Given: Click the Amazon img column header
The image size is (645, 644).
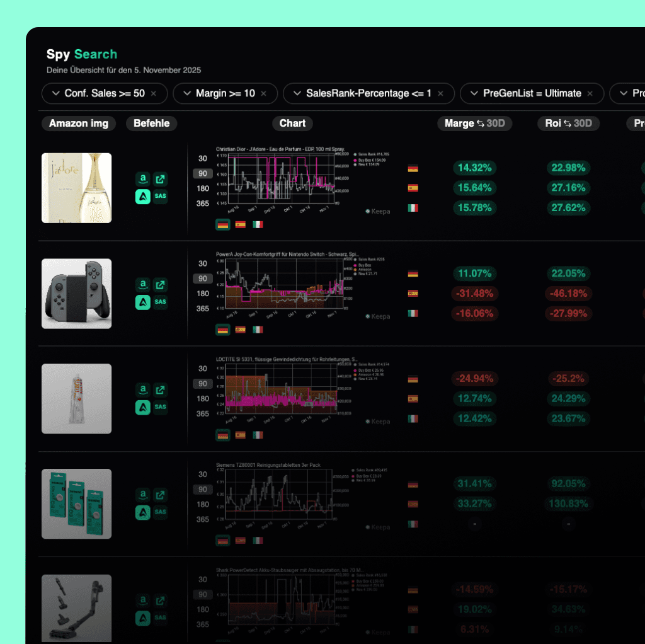Looking at the screenshot, I should (x=79, y=124).
